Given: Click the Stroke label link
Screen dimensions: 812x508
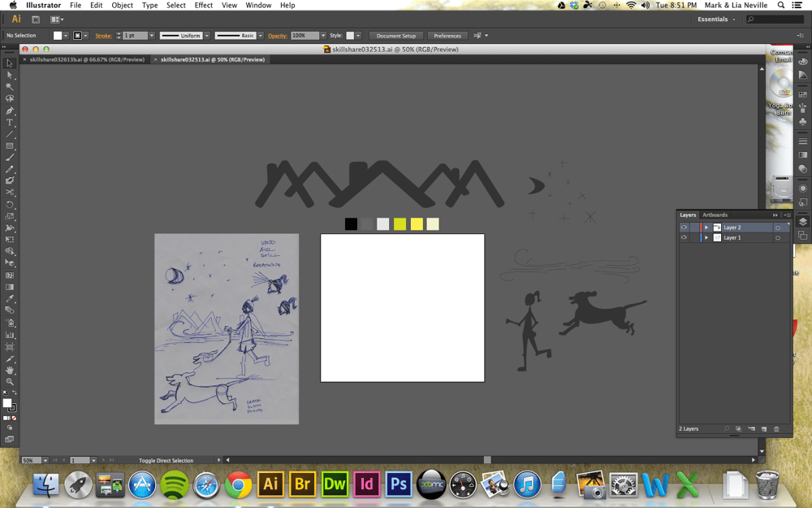Looking at the screenshot, I should click(x=103, y=36).
